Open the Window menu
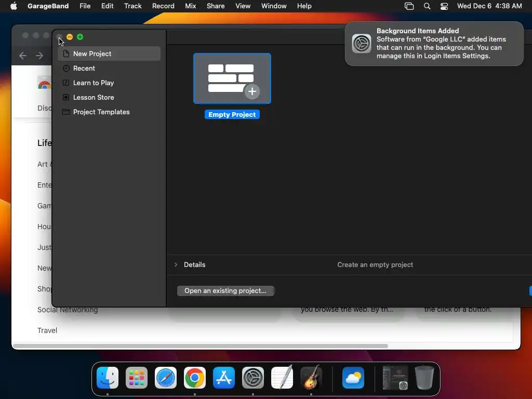532x399 pixels. tap(274, 6)
